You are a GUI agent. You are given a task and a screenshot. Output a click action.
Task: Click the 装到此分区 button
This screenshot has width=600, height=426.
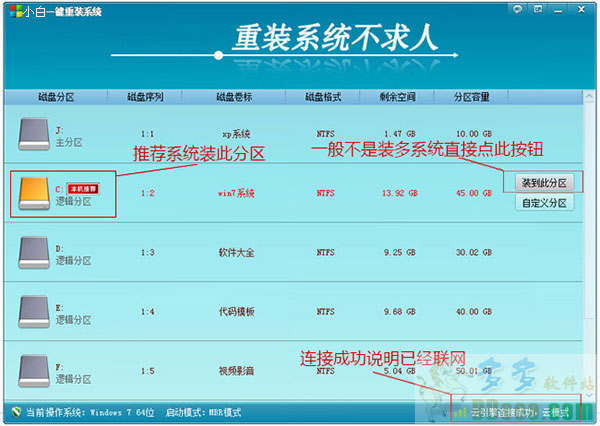(x=544, y=183)
